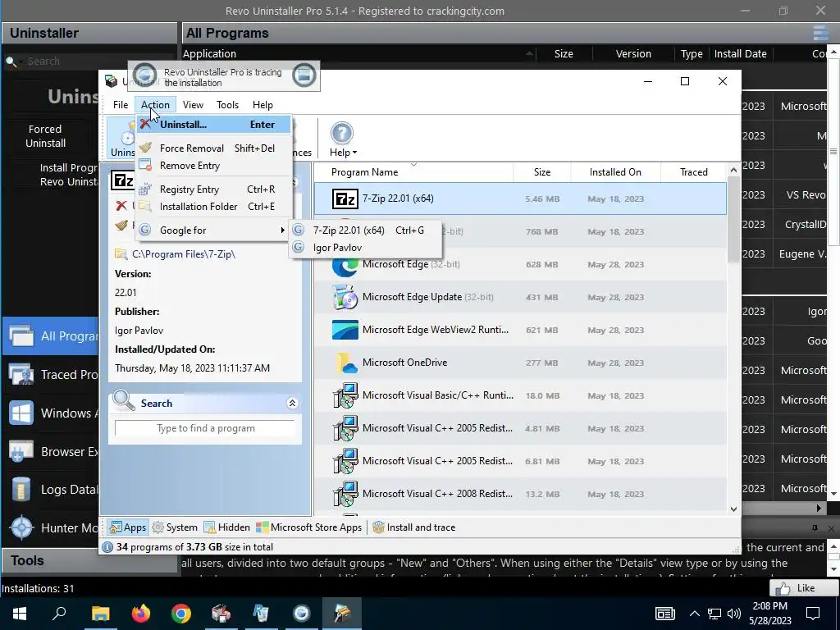Open Windows Start menu
The height and width of the screenshot is (630, 840).
20,614
